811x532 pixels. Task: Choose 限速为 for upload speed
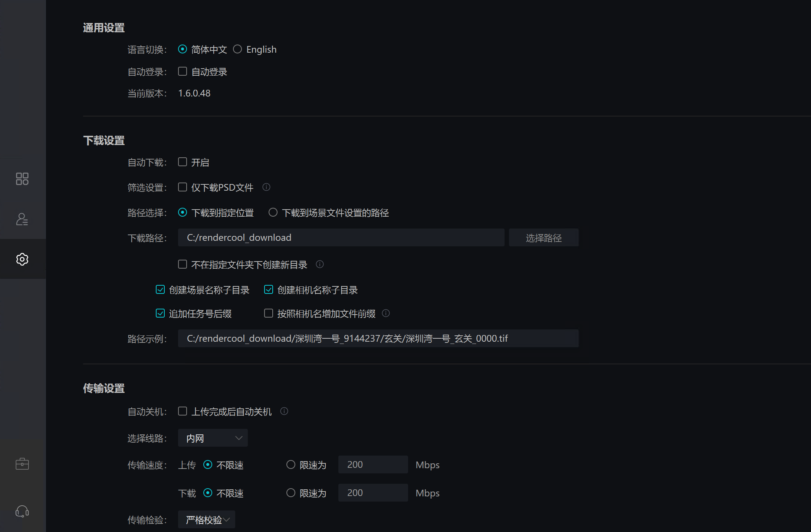[291, 464]
